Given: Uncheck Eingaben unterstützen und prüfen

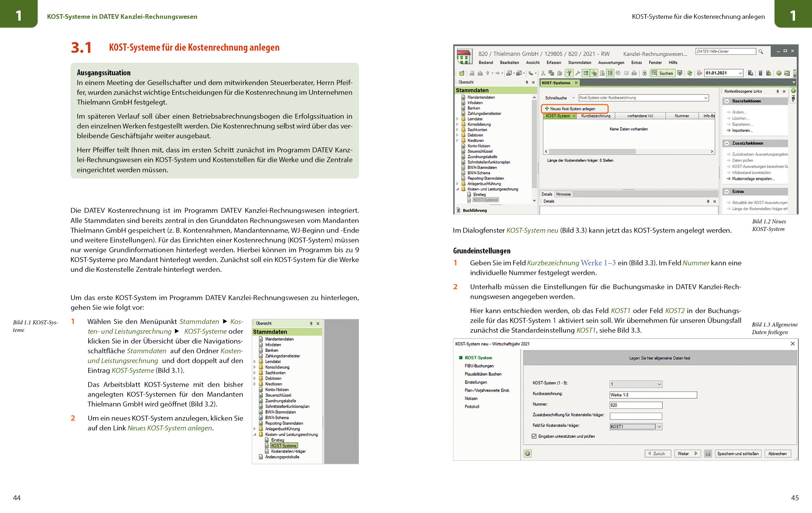Looking at the screenshot, I should click(534, 436).
